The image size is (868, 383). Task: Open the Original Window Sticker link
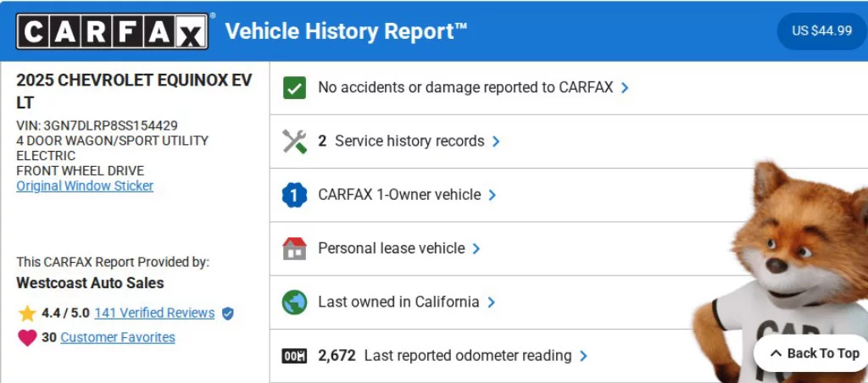click(x=85, y=186)
